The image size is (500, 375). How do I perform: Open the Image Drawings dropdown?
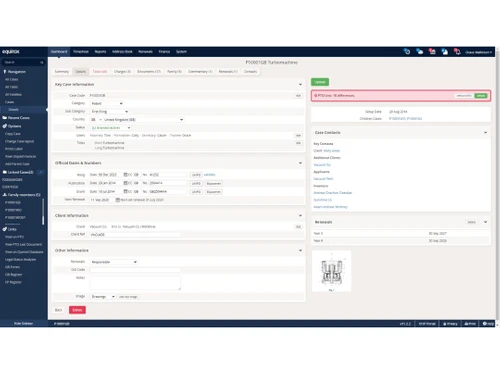103,297
